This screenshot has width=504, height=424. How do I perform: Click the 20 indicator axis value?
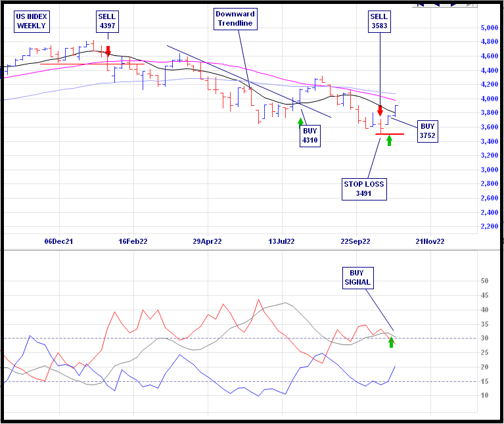[485, 367]
